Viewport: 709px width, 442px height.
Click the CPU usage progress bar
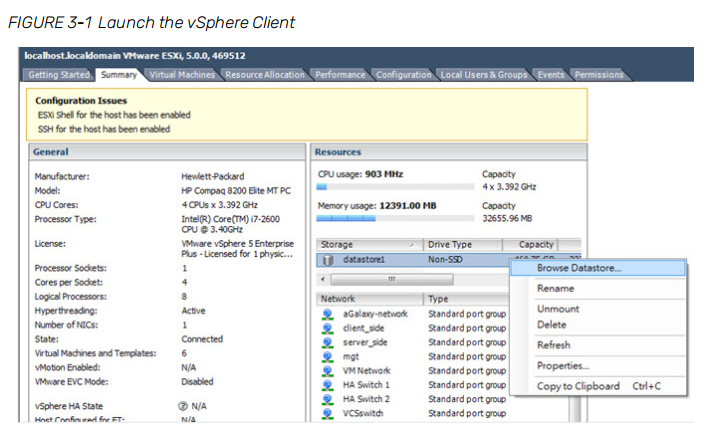click(395, 187)
